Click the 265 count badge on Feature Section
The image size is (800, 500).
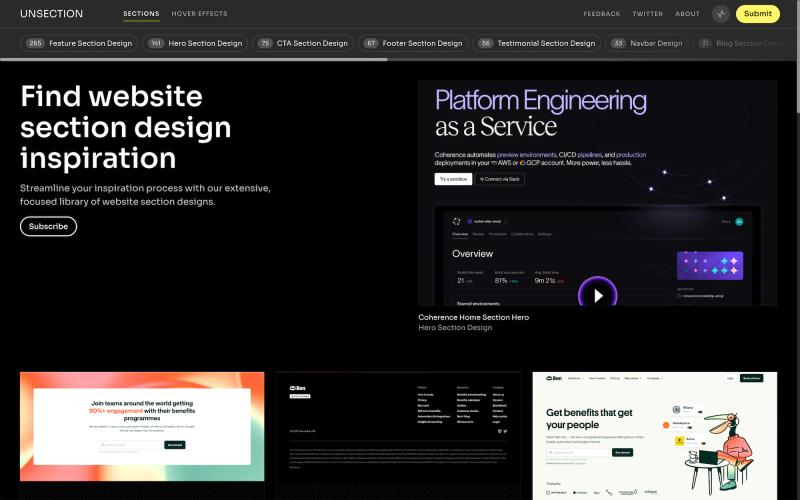pyautogui.click(x=35, y=43)
